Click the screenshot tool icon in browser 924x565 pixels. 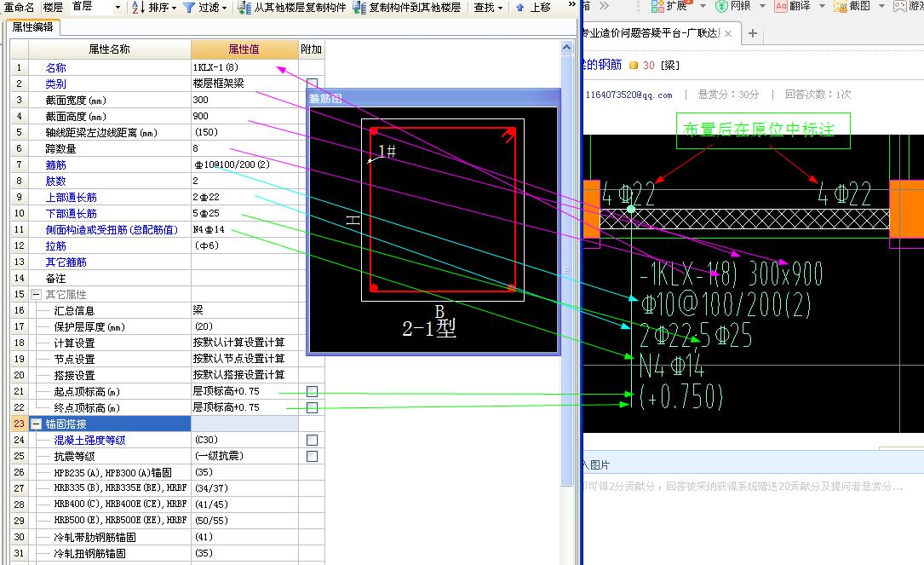(x=841, y=7)
